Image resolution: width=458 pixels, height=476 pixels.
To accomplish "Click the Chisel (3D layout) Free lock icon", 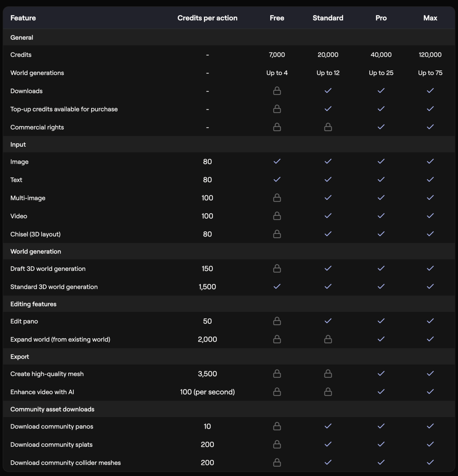I will [277, 234].
